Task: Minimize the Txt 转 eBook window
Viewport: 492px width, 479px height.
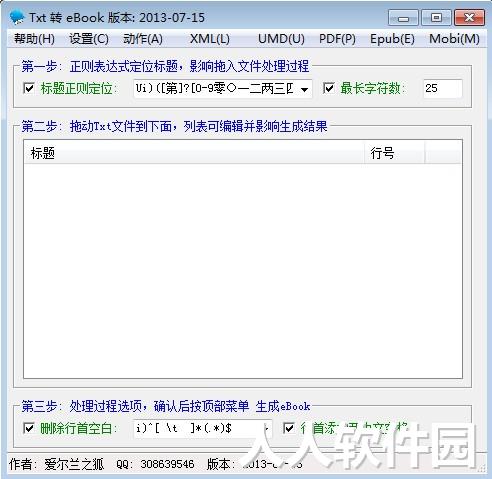Action: [x=403, y=18]
